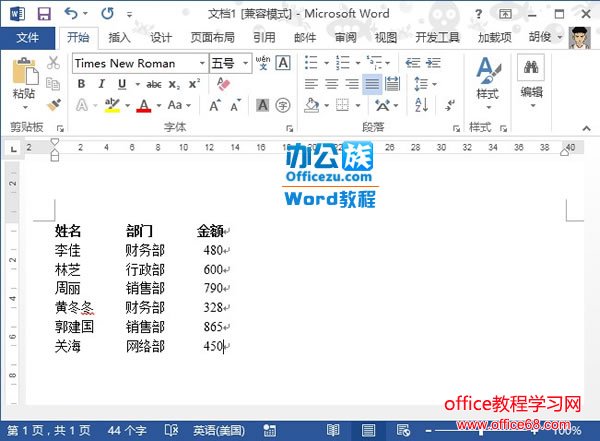Image resolution: width=600 pixels, height=441 pixels.
Task: Switch to Web Layout view
Action: (403, 430)
